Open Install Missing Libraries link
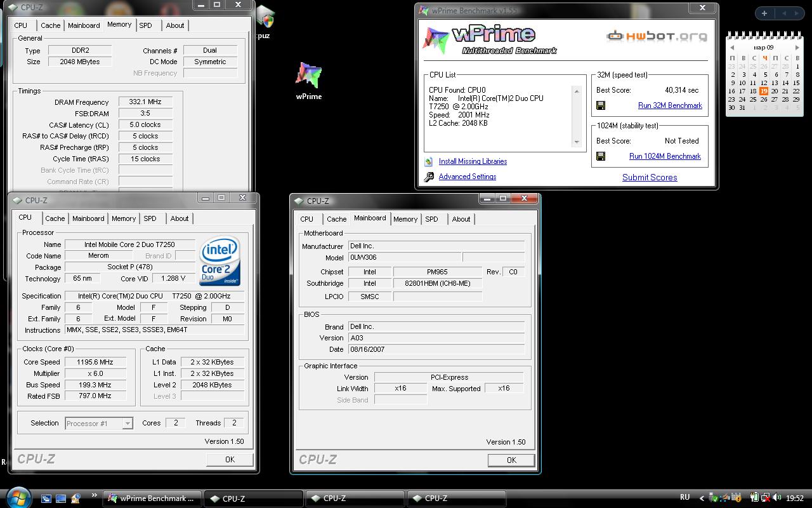 pos(473,161)
